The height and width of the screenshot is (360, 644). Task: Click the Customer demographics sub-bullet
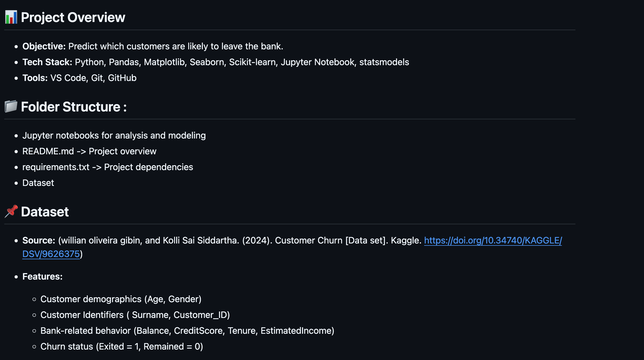pyautogui.click(x=121, y=299)
